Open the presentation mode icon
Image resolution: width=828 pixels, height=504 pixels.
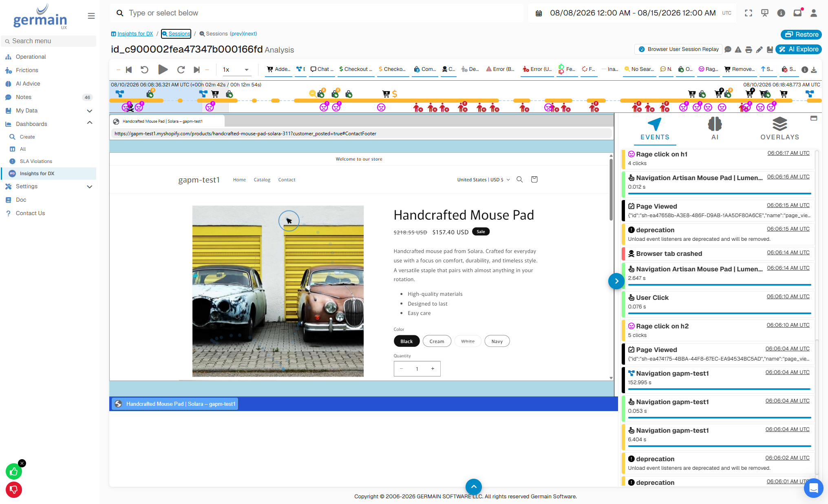(x=765, y=13)
